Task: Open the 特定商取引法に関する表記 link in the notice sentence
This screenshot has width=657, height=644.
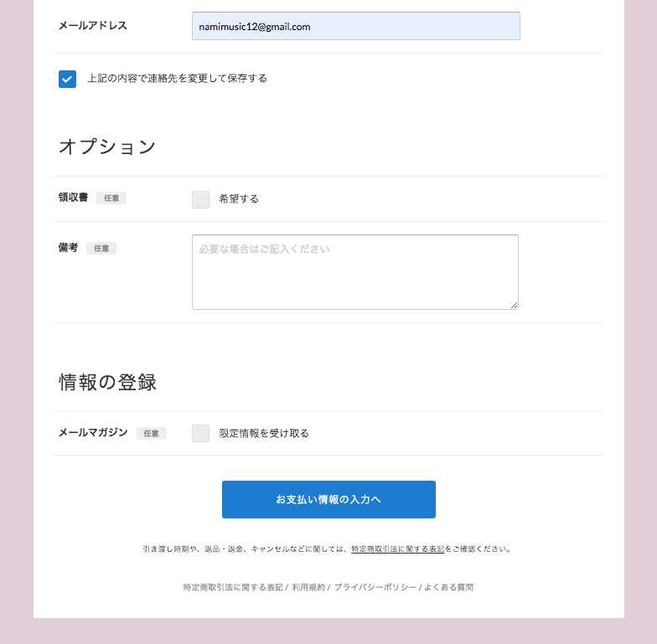Action: [x=397, y=549]
